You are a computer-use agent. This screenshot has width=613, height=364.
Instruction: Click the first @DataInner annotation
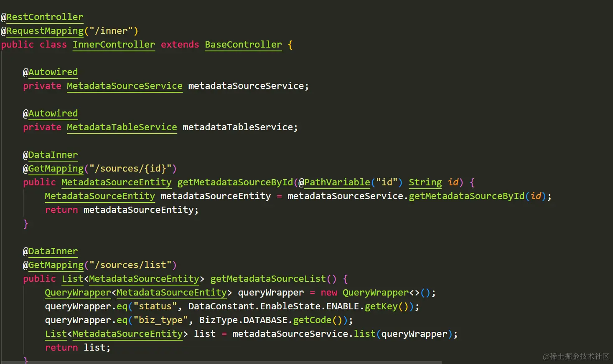pyautogui.click(x=50, y=155)
